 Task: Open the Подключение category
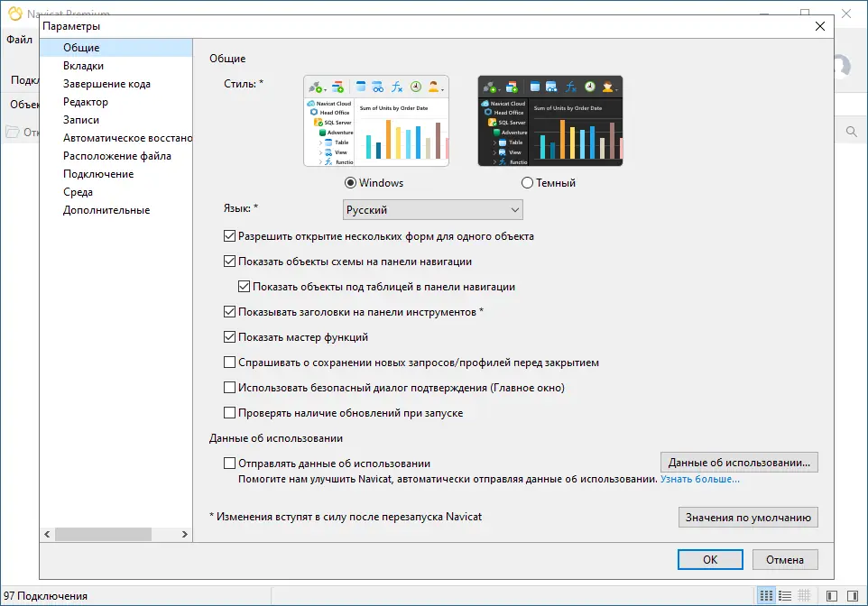pyautogui.click(x=116, y=174)
